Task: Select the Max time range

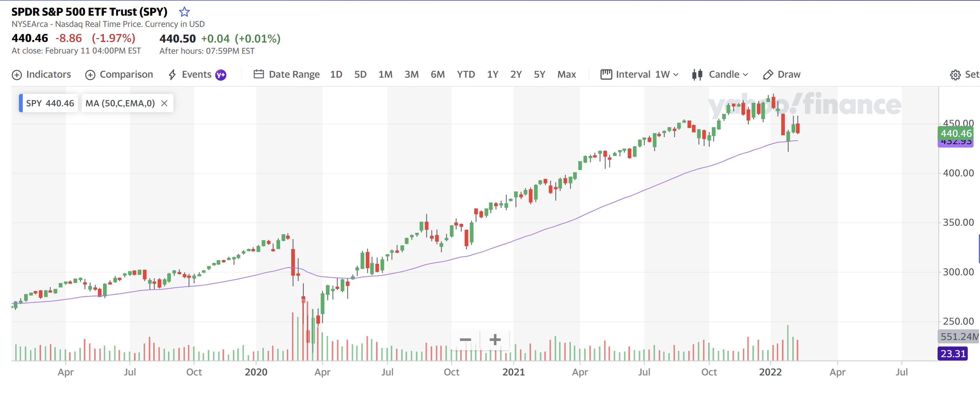Action: (567, 75)
